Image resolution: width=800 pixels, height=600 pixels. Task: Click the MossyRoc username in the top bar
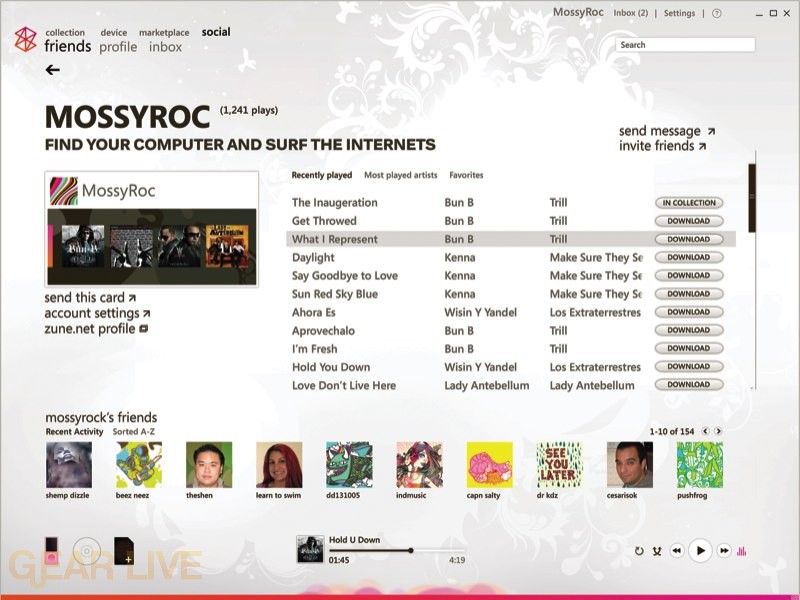tap(578, 12)
